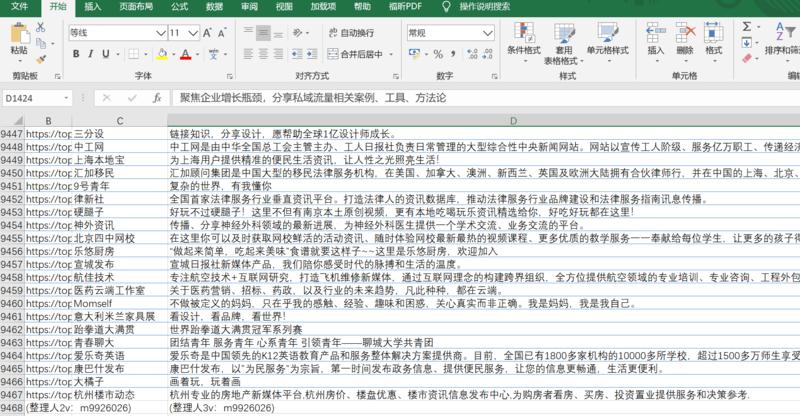This screenshot has width=800, height=416.
Task: Switch to Insert (插入) tab
Action: (92, 7)
